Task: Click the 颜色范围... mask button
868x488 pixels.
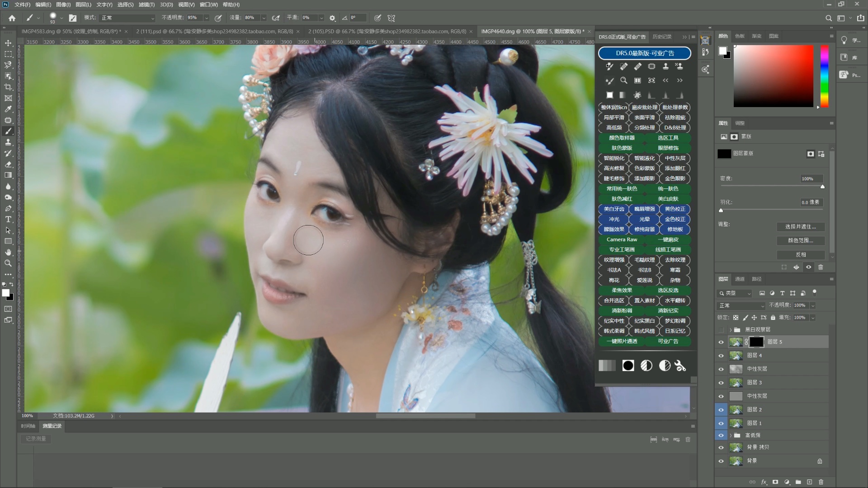Action: pos(801,240)
